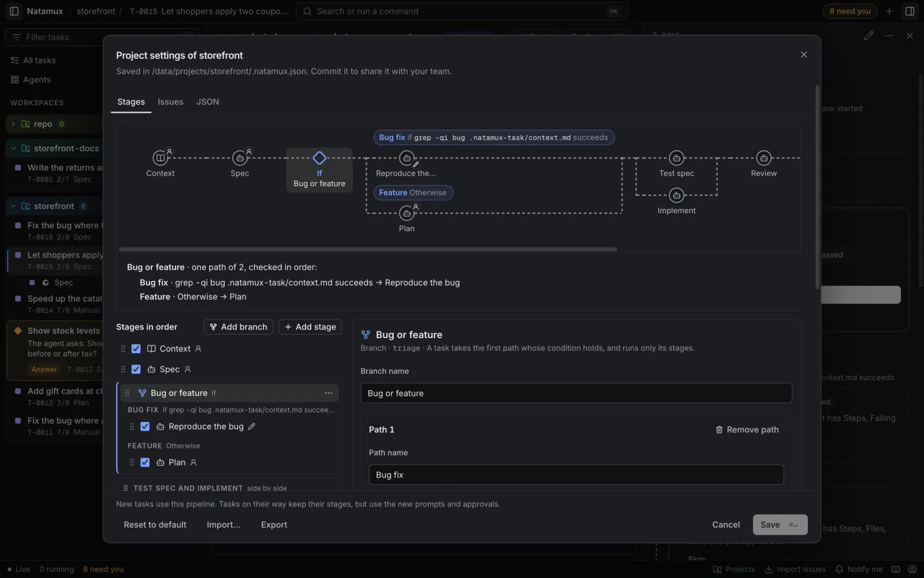This screenshot has width=924, height=578.
Task: Click the pencil icon beside Reproduce the bug
Action: click(x=252, y=427)
